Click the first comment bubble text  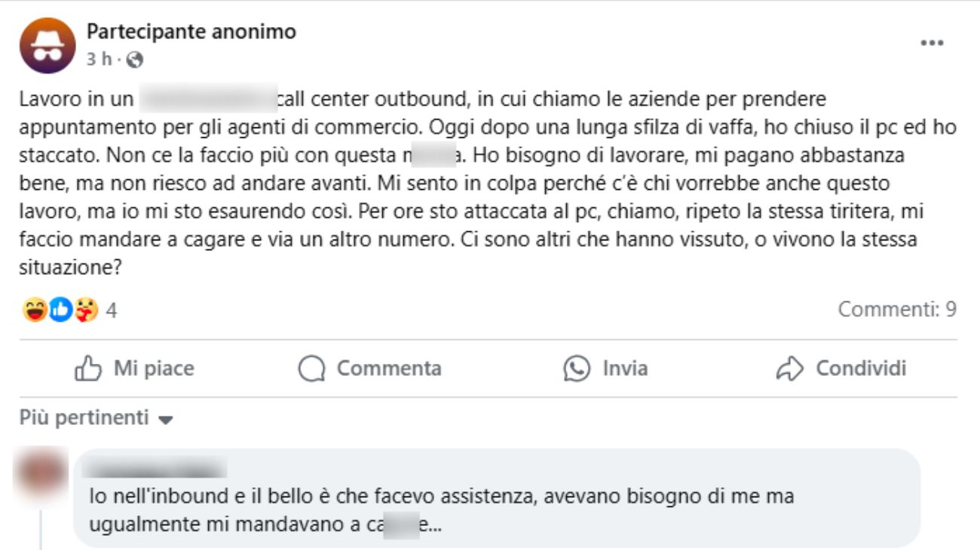coord(441,510)
